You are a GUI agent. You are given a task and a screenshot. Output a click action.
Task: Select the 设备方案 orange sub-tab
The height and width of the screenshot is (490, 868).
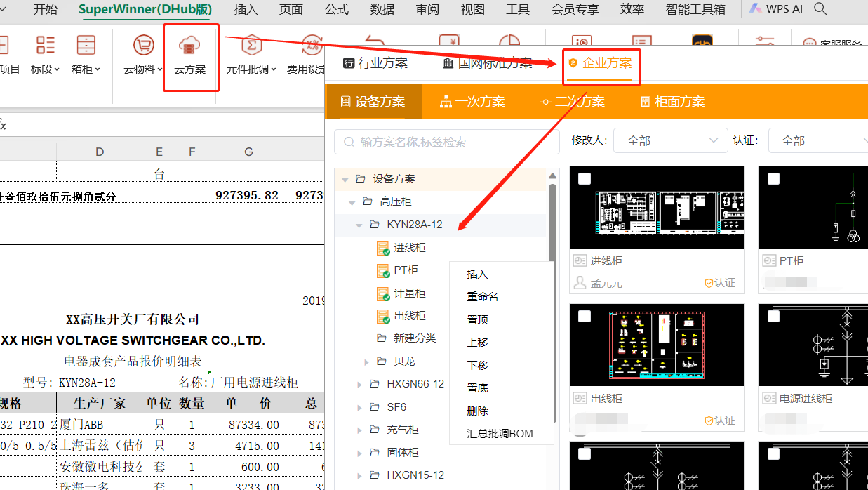373,102
